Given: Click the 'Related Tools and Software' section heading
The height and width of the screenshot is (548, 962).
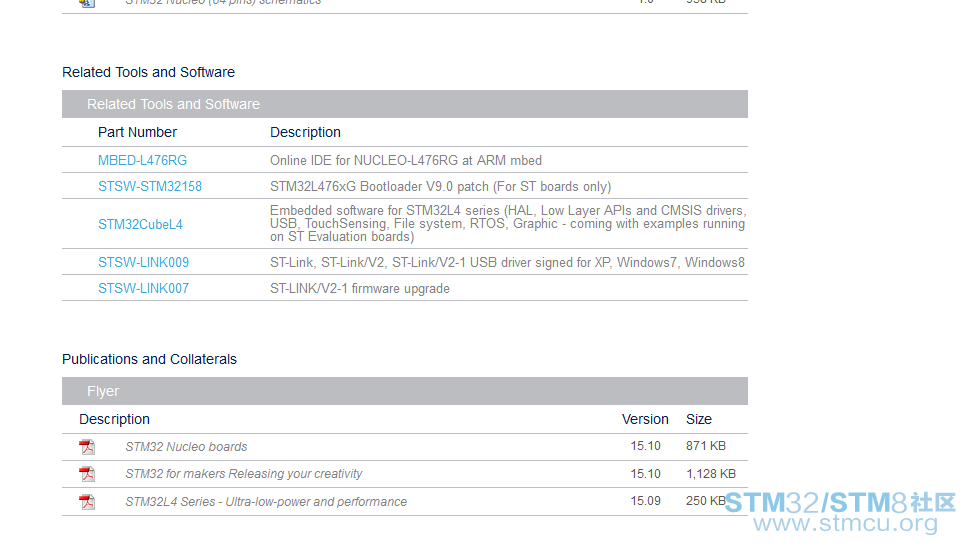Looking at the screenshot, I should click(x=148, y=72).
